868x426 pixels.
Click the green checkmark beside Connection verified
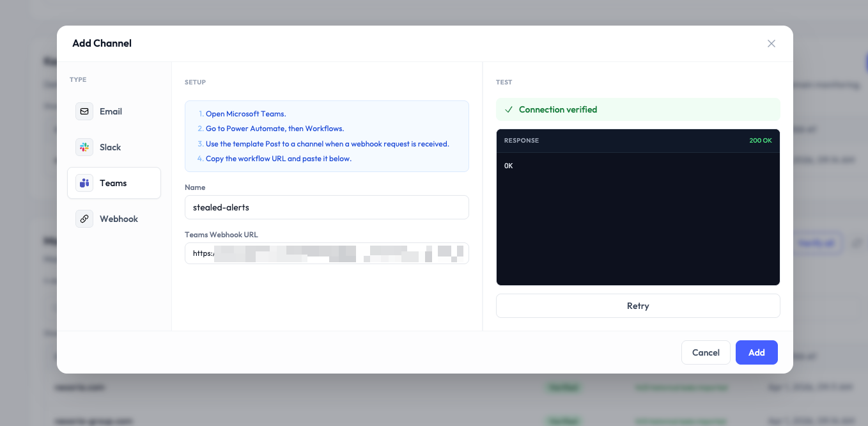click(508, 109)
